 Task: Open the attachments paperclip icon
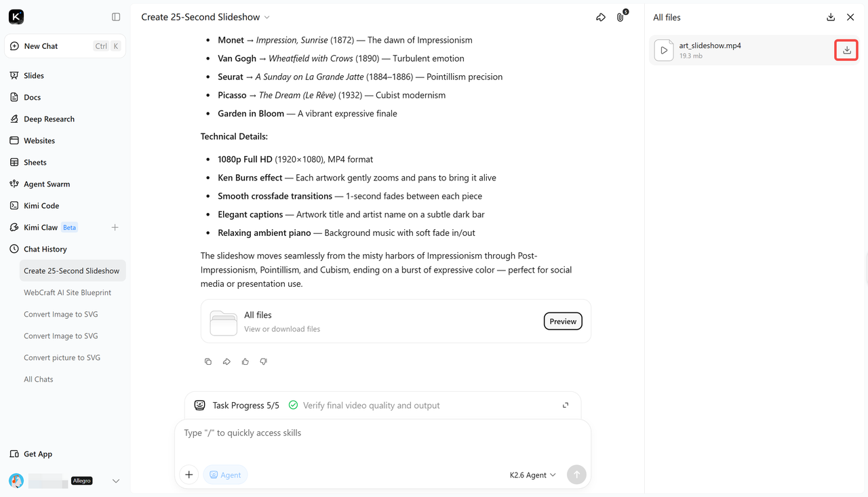pos(620,17)
